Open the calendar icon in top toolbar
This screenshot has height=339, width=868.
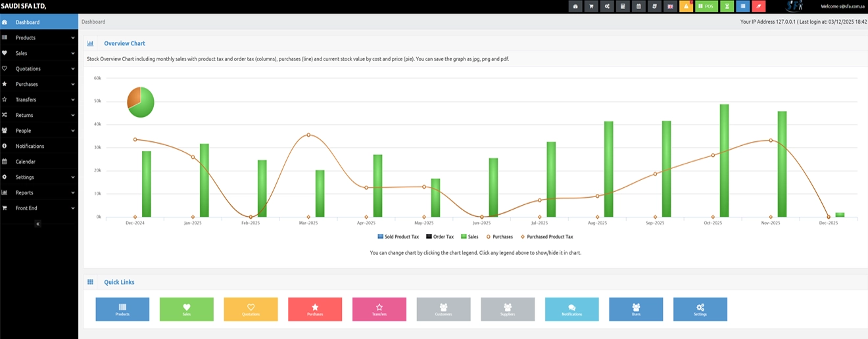639,7
